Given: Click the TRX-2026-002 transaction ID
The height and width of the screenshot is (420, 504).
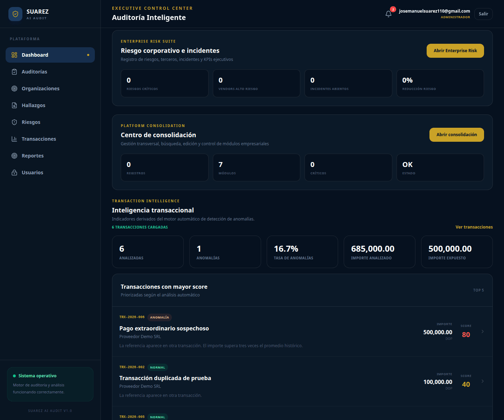Looking at the screenshot, I should [x=132, y=367].
